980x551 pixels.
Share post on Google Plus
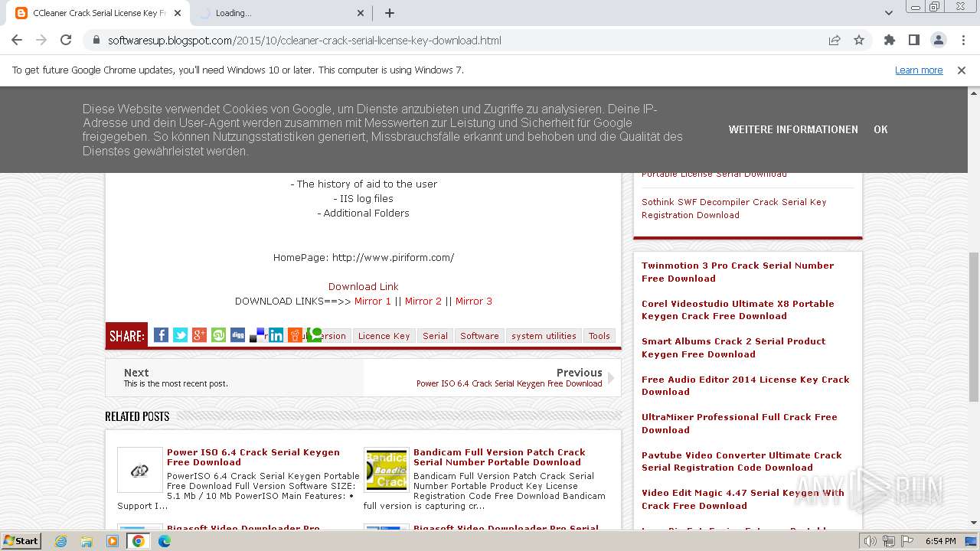pos(199,335)
